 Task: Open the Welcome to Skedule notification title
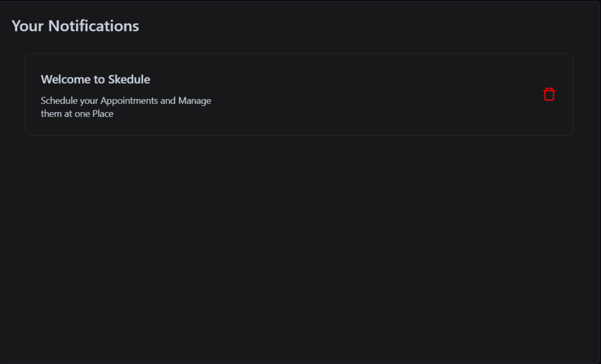coord(96,79)
